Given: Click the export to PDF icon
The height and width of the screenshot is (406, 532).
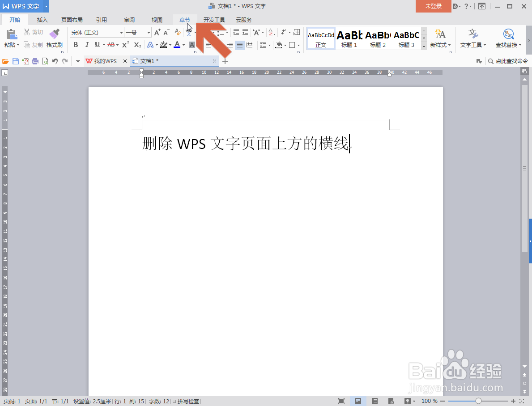Looking at the screenshot, I should coord(25,61).
